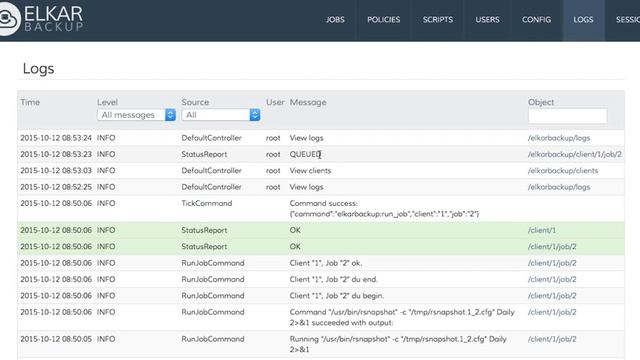Open the Logs menu
This screenshot has height=360, width=640.
point(583,20)
